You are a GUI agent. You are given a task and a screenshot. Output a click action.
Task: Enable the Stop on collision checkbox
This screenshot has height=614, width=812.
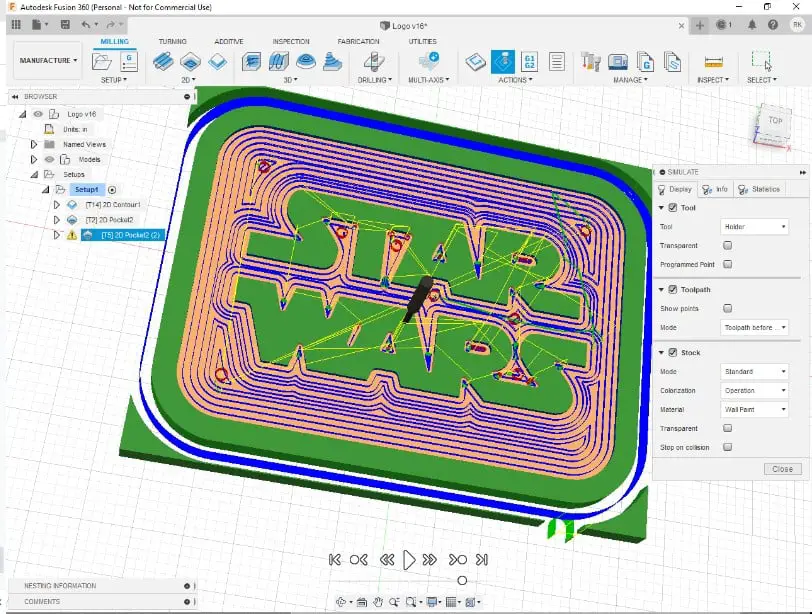pos(728,446)
